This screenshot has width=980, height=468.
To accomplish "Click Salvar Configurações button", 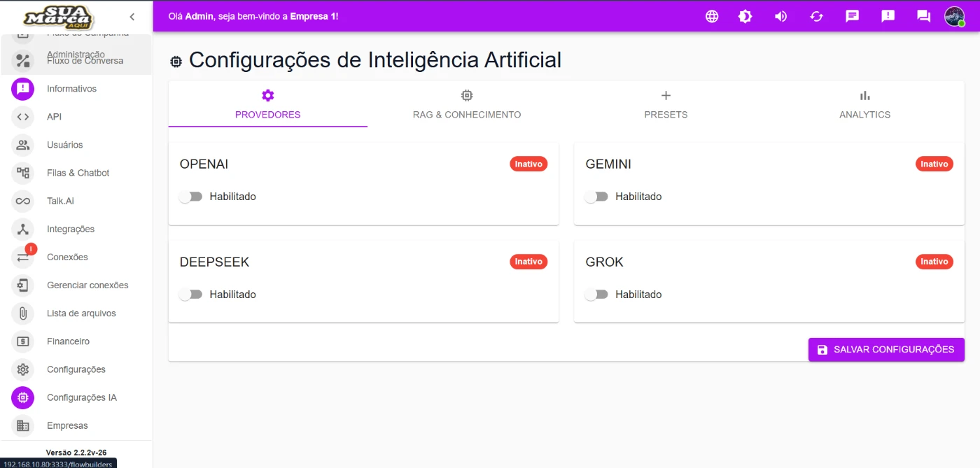I will 886,349.
